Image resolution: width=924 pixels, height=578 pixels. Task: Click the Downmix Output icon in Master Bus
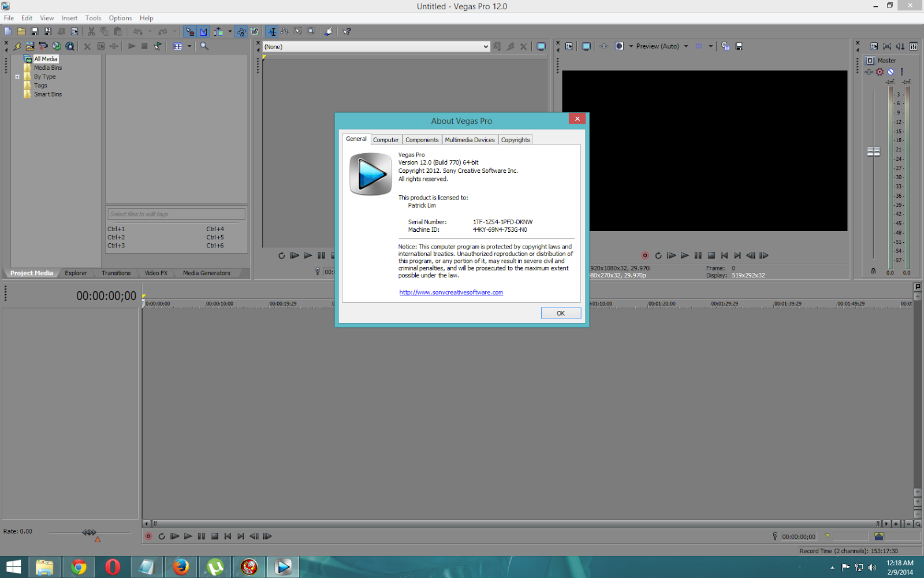coord(887,46)
